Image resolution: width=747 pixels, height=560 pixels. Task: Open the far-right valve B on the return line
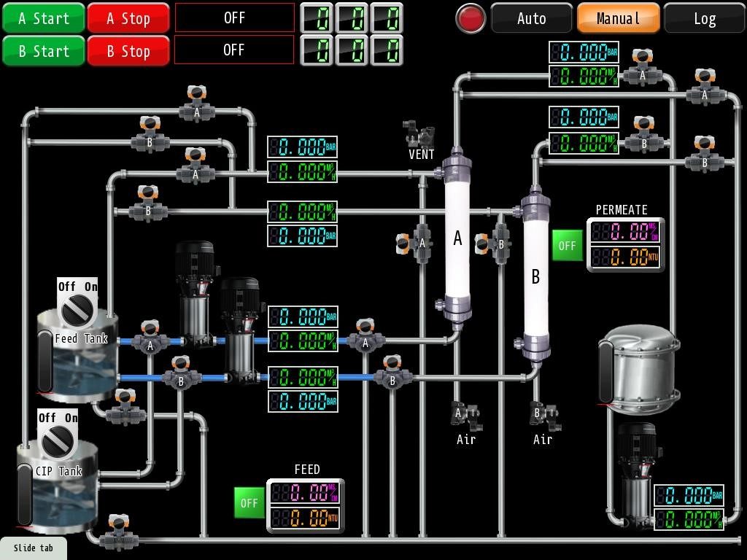[704, 155]
